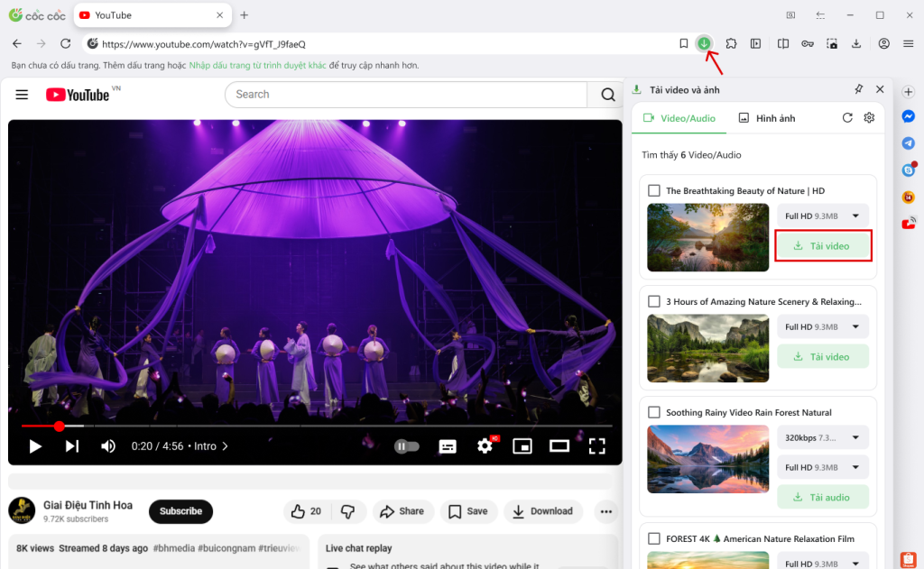Check The Breathtaking Beauty of Nature box
924x569 pixels.
click(x=653, y=191)
